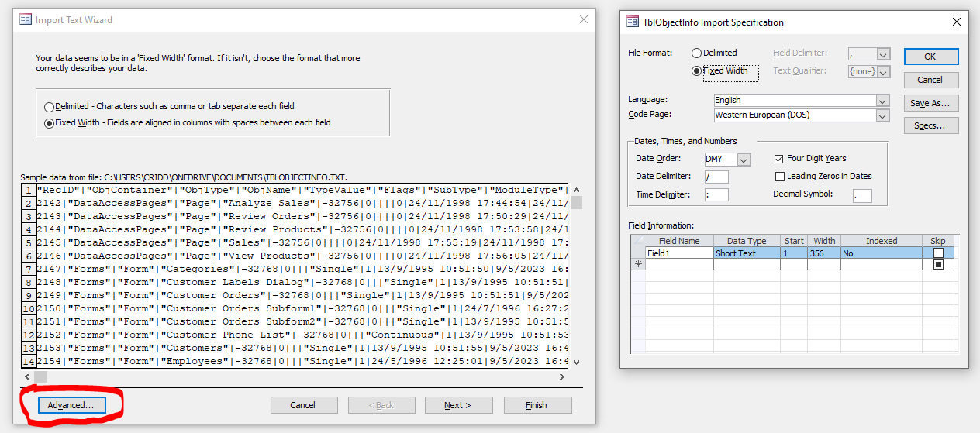This screenshot has height=433, width=980.
Task: Expand the Language combo box
Action: tap(882, 101)
